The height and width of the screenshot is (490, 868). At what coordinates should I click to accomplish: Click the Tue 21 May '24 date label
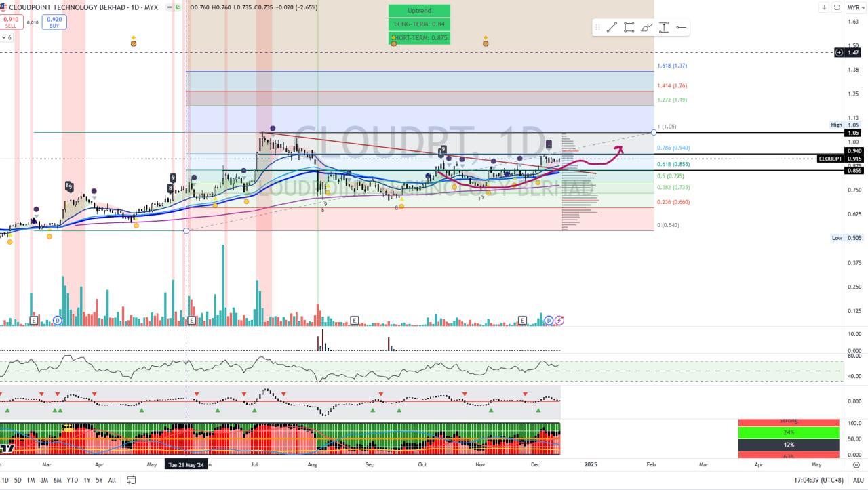186,465
